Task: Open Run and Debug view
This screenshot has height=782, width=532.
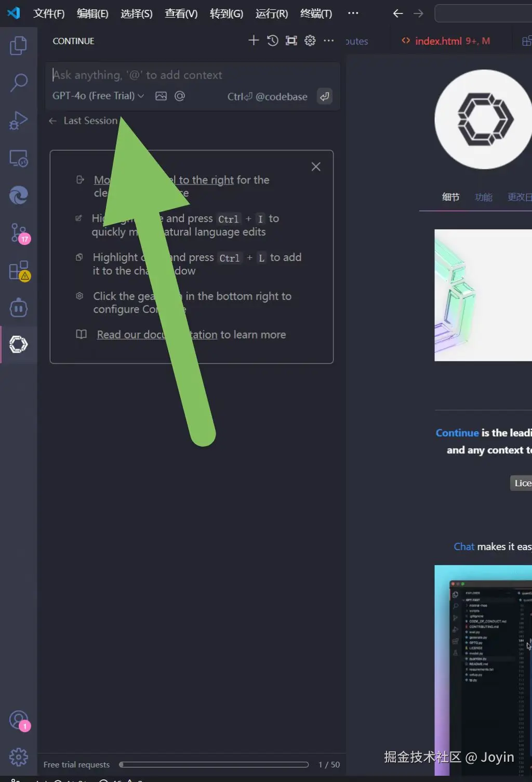Action: [18, 121]
